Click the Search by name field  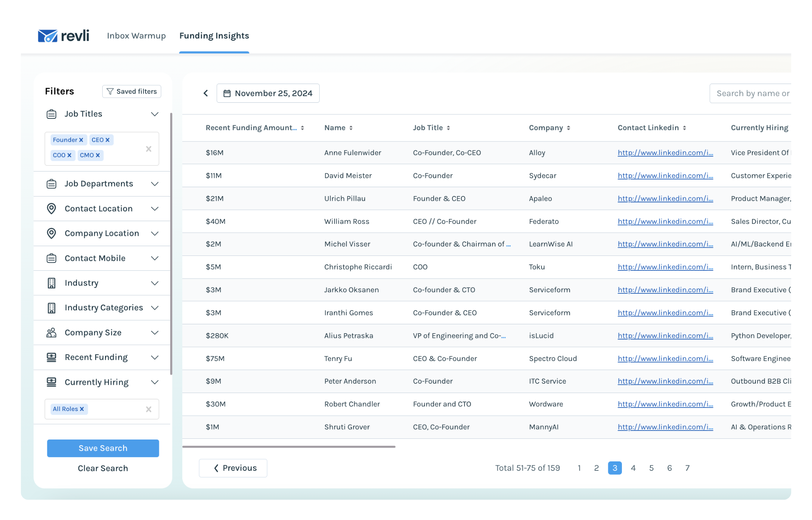pos(750,93)
